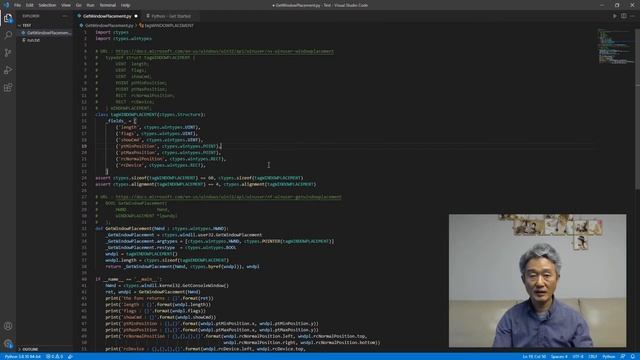The width and height of the screenshot is (640, 360).
Task: Click the Python interpreter version in status bar
Action: (x=23, y=356)
